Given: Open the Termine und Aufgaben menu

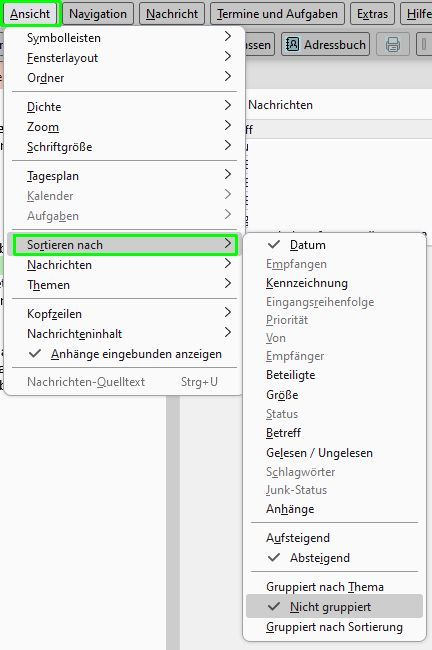Looking at the screenshot, I should (x=277, y=14).
